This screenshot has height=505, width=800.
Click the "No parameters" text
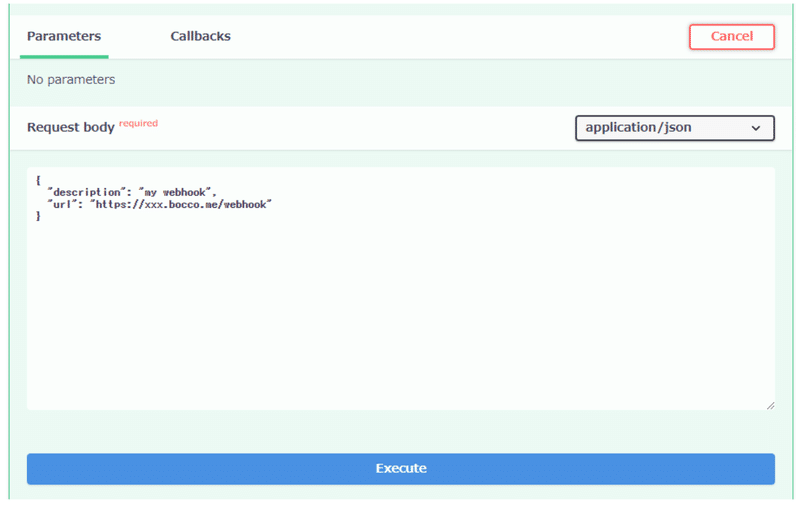click(x=71, y=80)
